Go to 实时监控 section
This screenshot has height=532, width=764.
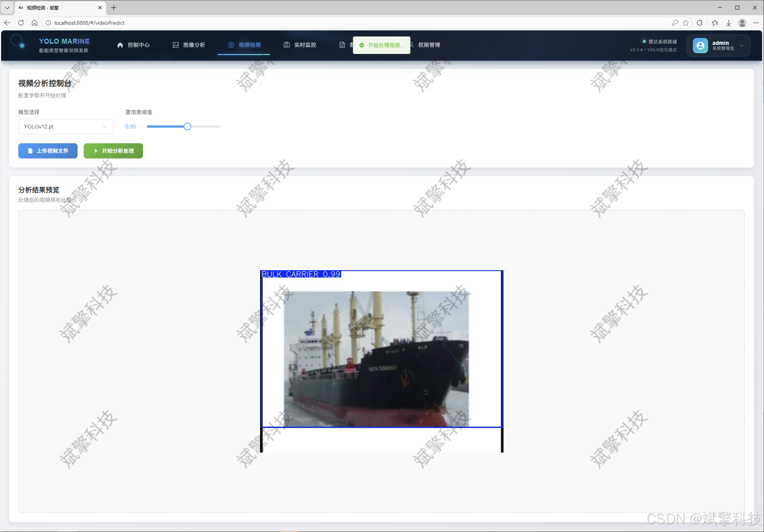[x=300, y=45]
